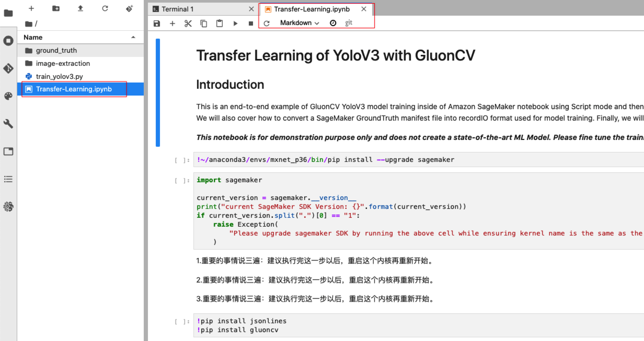Select the image-extraction folder
Viewport: 644px width, 341px height.
point(80,63)
